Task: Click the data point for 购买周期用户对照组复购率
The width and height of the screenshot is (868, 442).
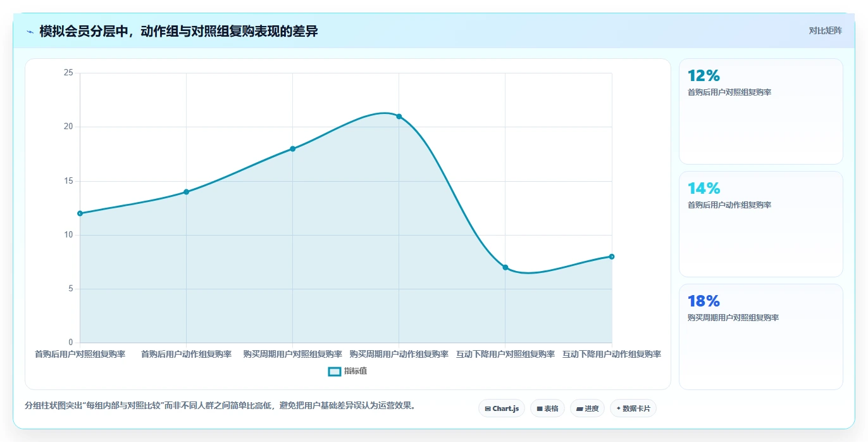Action: 292,149
